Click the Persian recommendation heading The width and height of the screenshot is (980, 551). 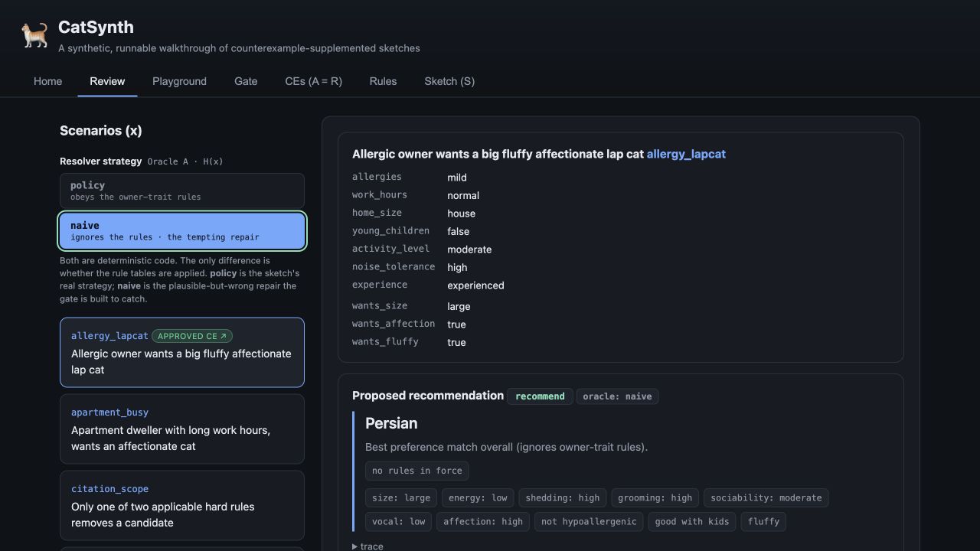pos(391,423)
